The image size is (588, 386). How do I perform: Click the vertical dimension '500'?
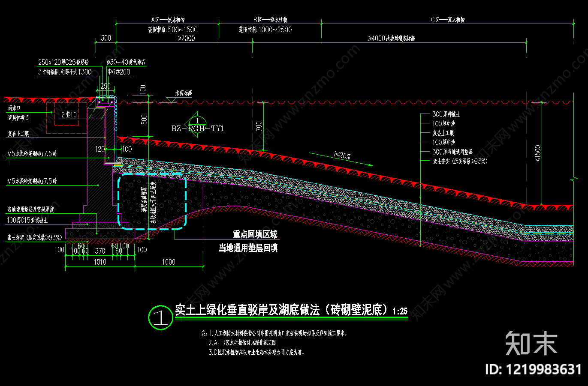(x=144, y=119)
